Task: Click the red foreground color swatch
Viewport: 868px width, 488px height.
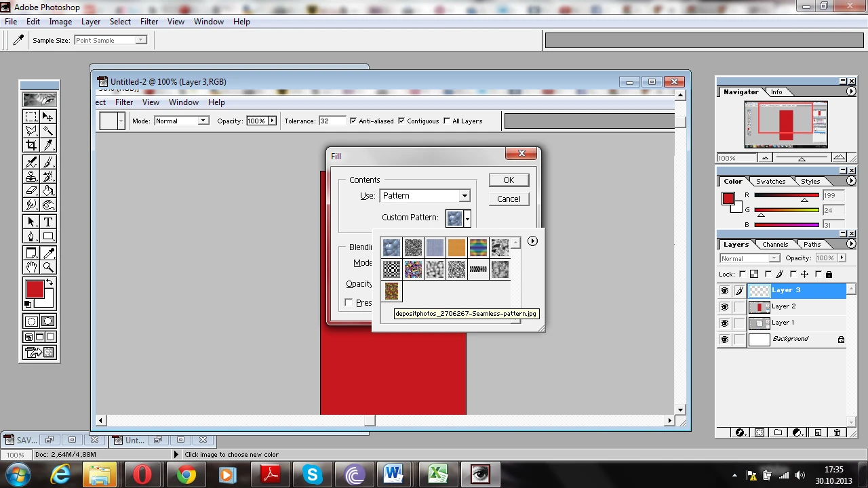Action: (x=35, y=290)
